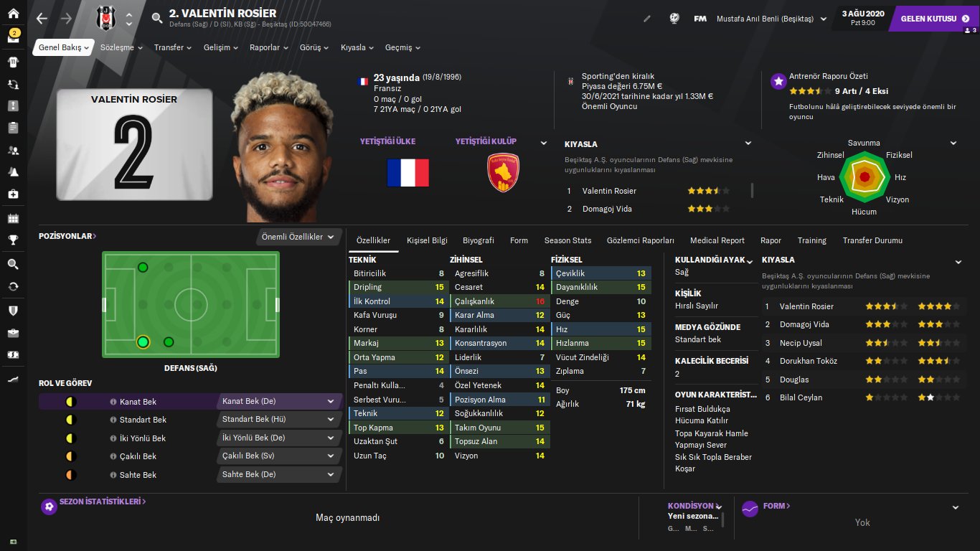Select the Standart Bek role suitability circle
Image resolution: width=980 pixels, height=551 pixels.
tap(70, 420)
